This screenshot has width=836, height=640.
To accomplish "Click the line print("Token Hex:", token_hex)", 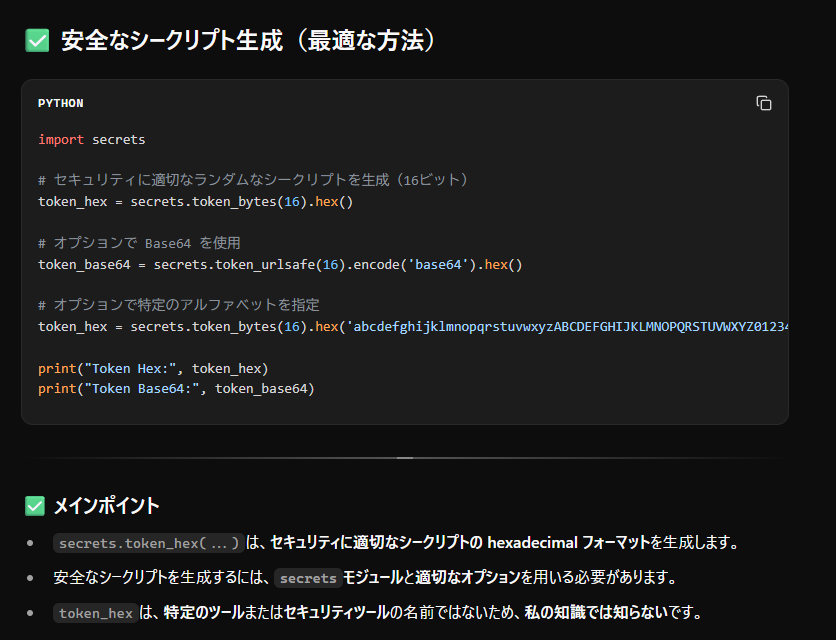I will point(153,369).
